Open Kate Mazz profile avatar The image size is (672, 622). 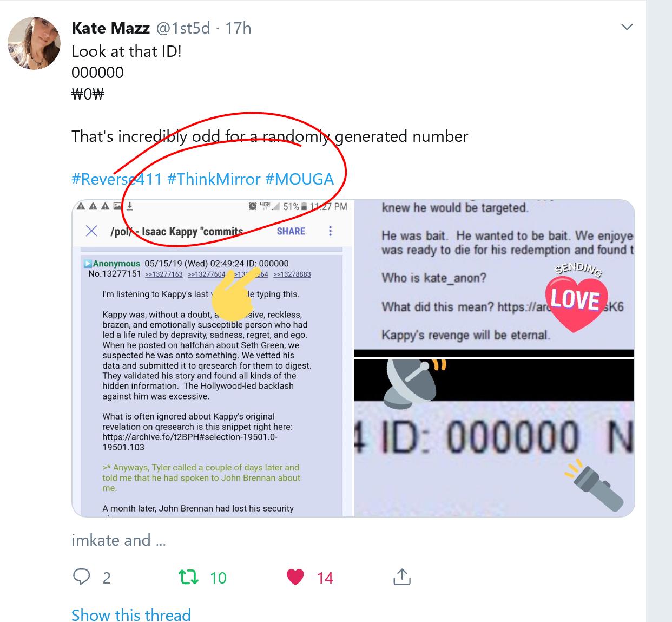pyautogui.click(x=34, y=43)
